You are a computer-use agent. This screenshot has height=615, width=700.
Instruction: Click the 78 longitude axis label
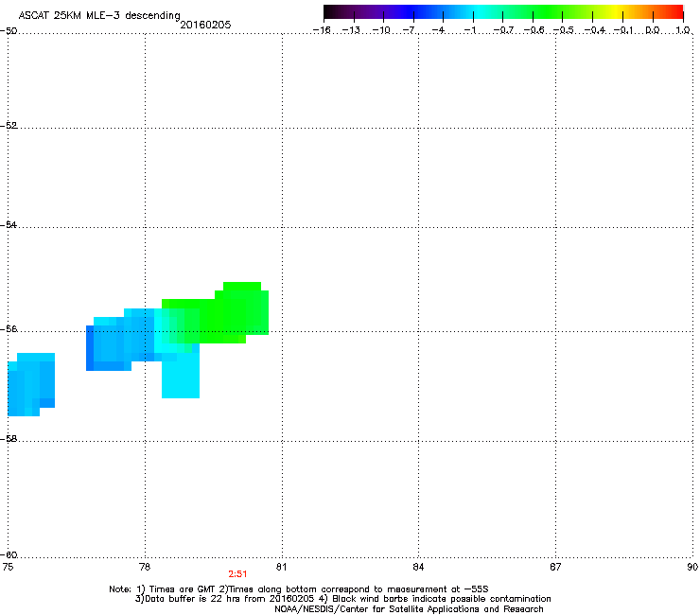click(145, 567)
